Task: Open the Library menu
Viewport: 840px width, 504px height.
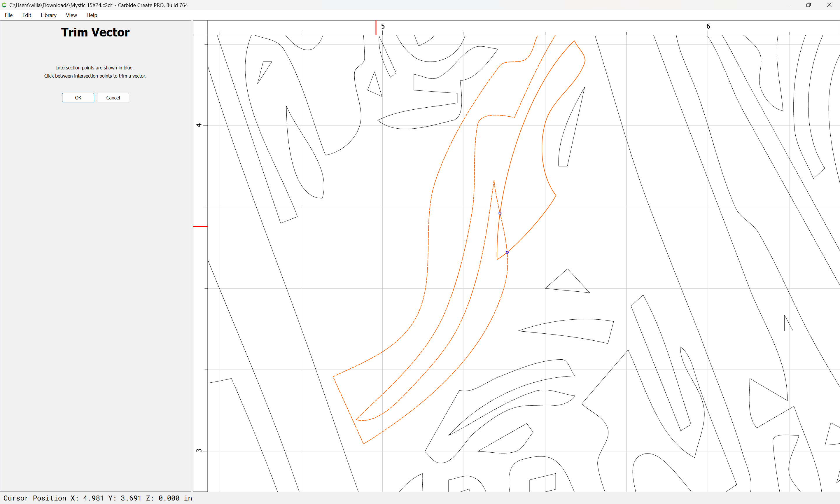Action: tap(48, 15)
